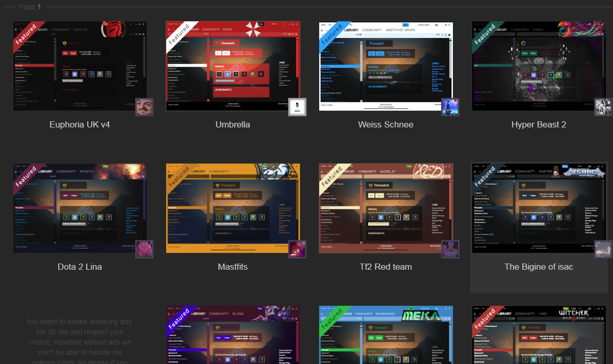613x364 pixels.
Task: Click the Mastfits author avatar
Action: (297, 249)
